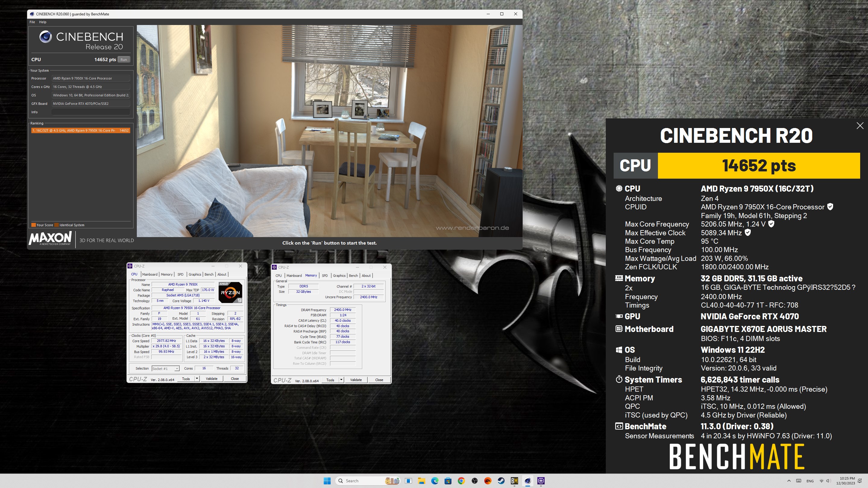Screen dimensions: 868x488
Task: Click the CAS# Latency value 40.0 clocks
Action: click(x=343, y=321)
